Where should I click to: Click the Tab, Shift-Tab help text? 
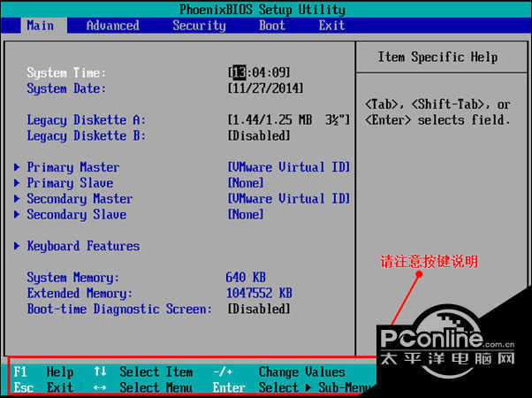[437, 112]
